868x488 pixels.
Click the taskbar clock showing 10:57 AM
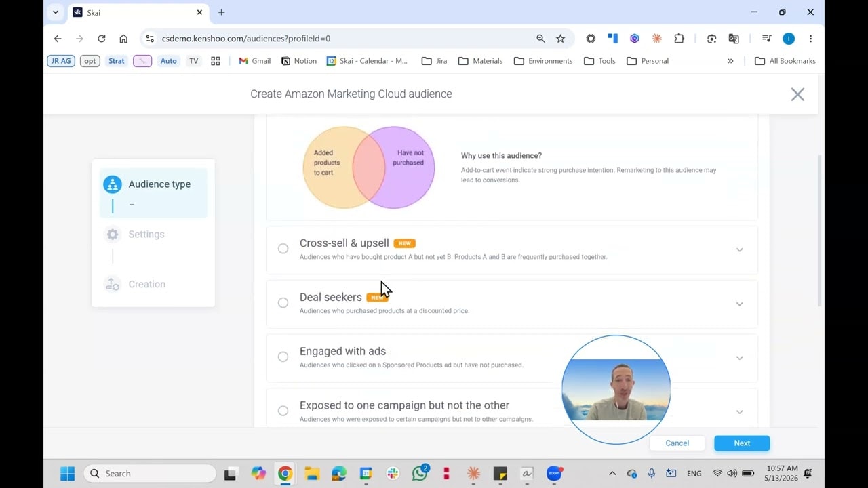[x=781, y=473]
